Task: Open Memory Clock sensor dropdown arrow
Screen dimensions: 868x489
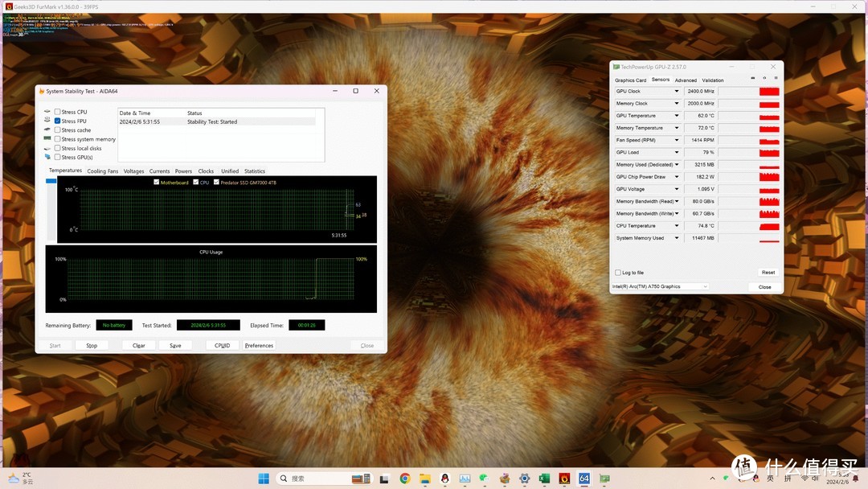Action: [x=677, y=104]
